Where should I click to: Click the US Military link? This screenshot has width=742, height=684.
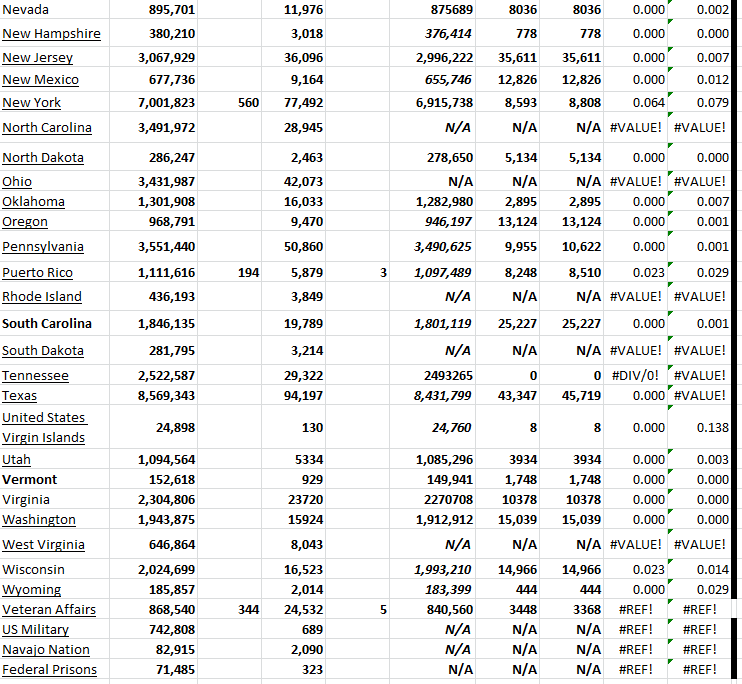(36, 630)
